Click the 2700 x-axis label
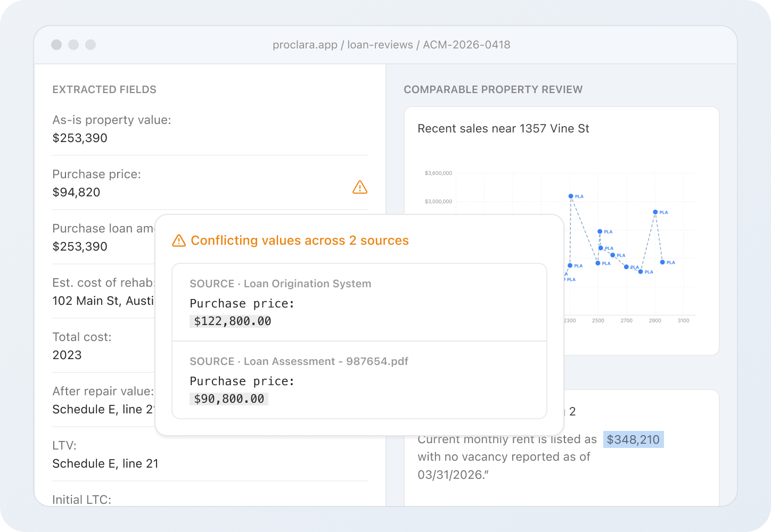 click(627, 320)
